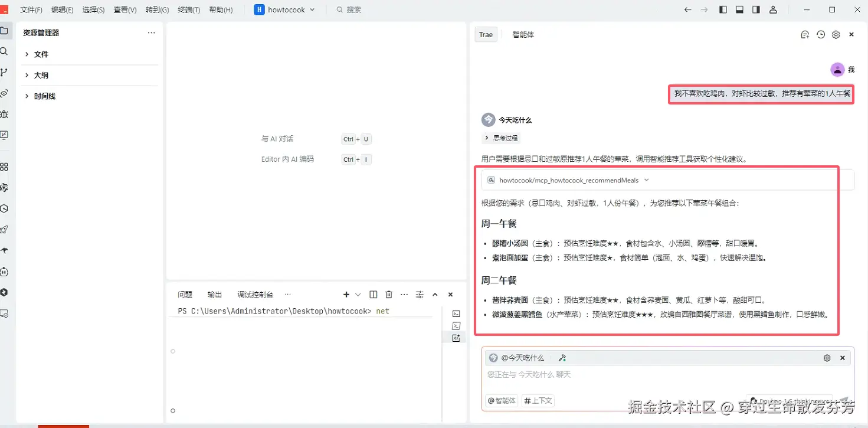Open the 转到(G) menu
Screen dimensions: 868x428
coord(157,10)
